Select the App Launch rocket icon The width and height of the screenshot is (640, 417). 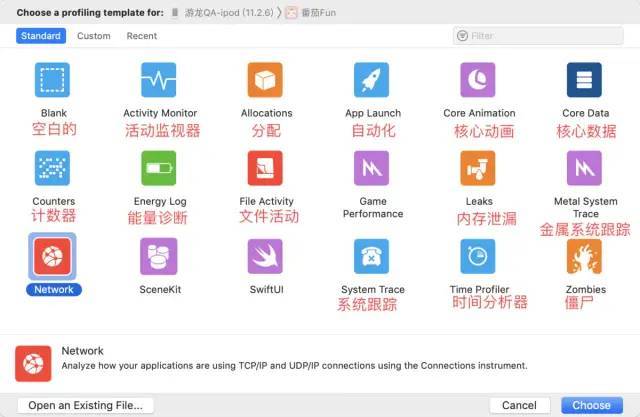pos(371,80)
